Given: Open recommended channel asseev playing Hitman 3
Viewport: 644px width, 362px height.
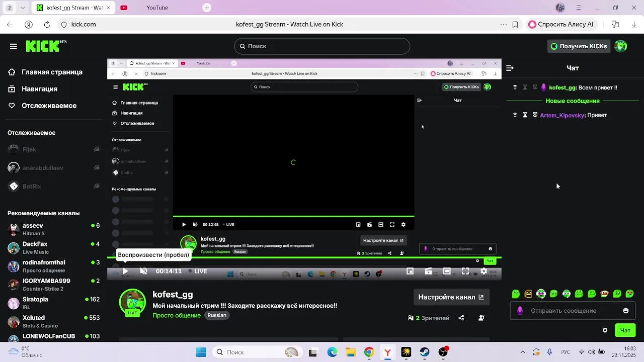Looking at the screenshot, I should [53, 229].
